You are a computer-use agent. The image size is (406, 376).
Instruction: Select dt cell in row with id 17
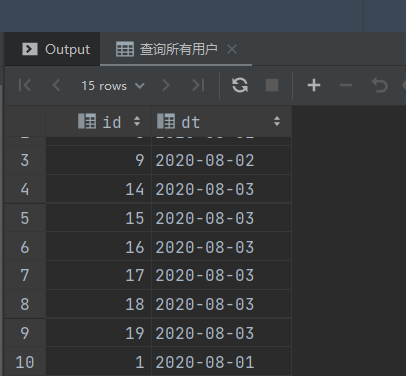click(x=221, y=275)
